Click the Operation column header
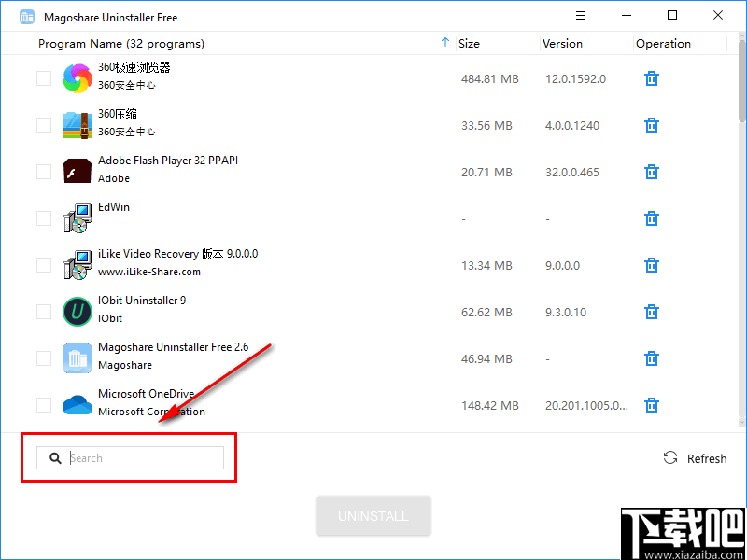 663,43
